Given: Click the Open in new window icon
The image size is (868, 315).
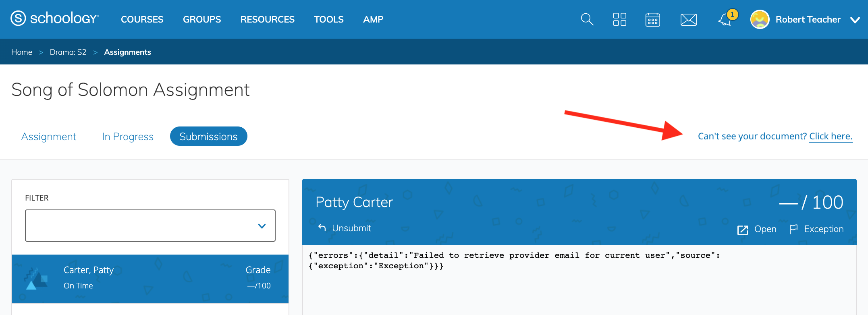Looking at the screenshot, I should point(742,230).
